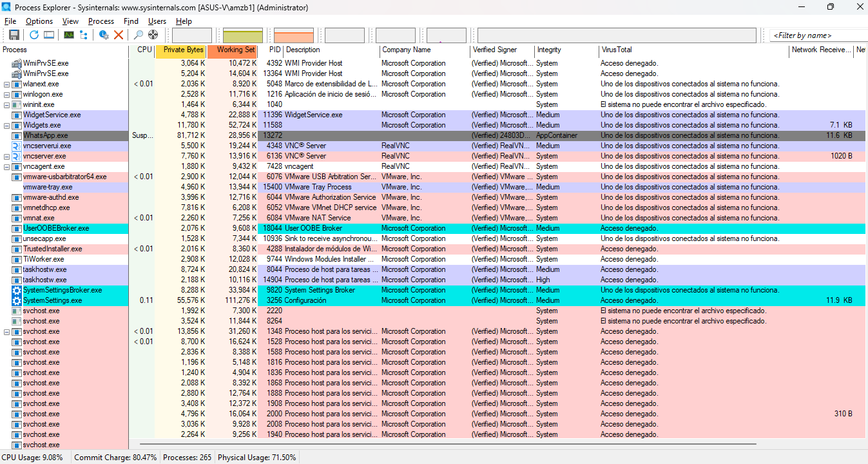Collapse the Widgets.exe tree node
This screenshot has height=464, width=868.
7,125
